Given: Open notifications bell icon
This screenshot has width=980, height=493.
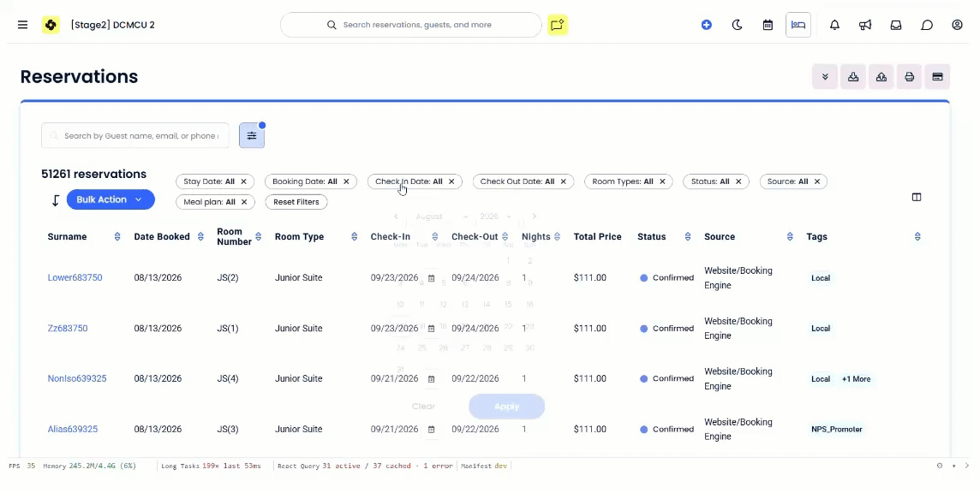Looking at the screenshot, I should pyautogui.click(x=834, y=25).
